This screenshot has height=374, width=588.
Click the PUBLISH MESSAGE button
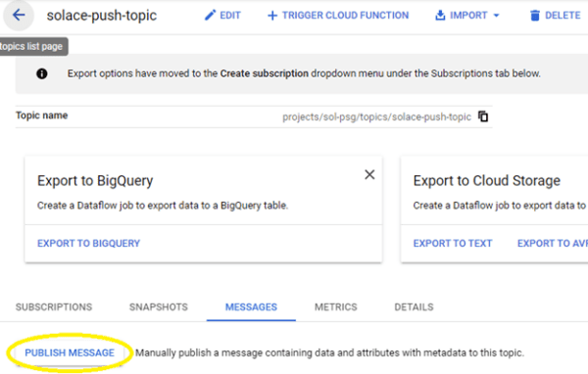pyautogui.click(x=70, y=352)
